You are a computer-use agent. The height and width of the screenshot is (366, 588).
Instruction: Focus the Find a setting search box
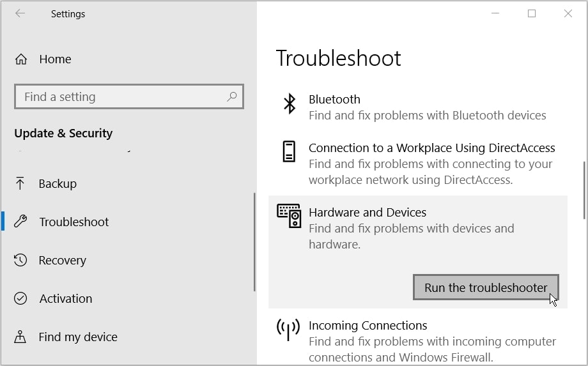[x=129, y=96]
